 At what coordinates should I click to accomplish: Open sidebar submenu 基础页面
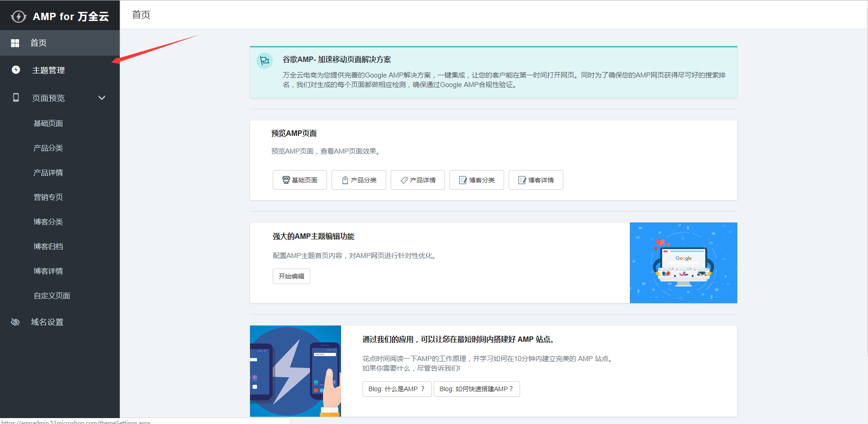(48, 123)
